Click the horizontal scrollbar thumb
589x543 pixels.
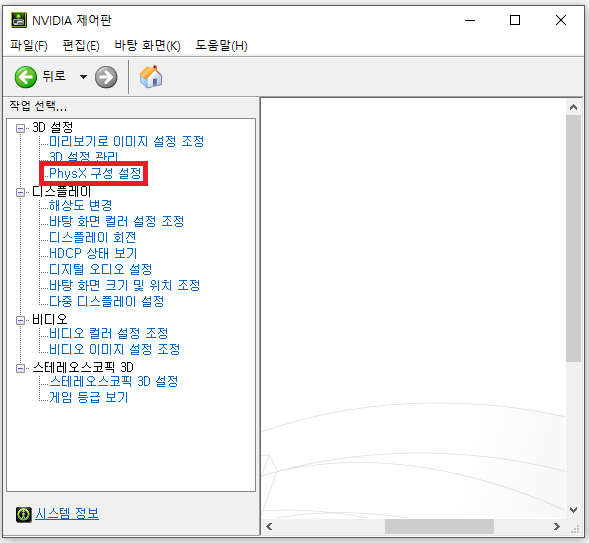pos(439,526)
